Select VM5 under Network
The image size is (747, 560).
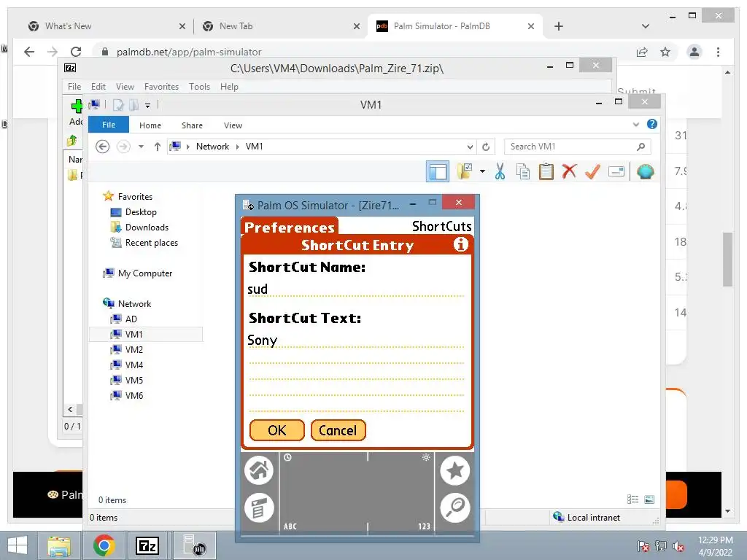pos(134,380)
